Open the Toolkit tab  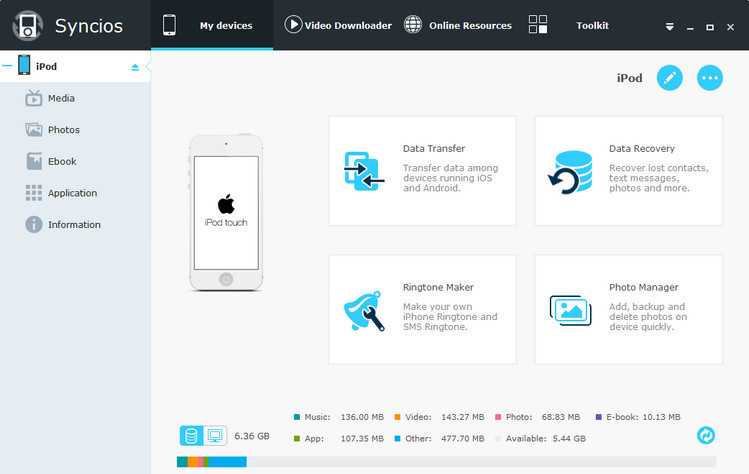[568, 25]
